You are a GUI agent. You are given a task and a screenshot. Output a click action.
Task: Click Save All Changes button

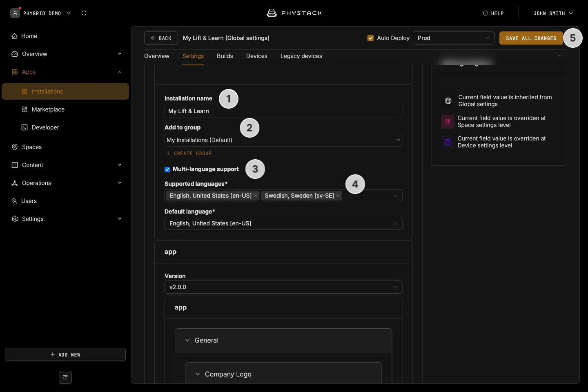pos(531,38)
